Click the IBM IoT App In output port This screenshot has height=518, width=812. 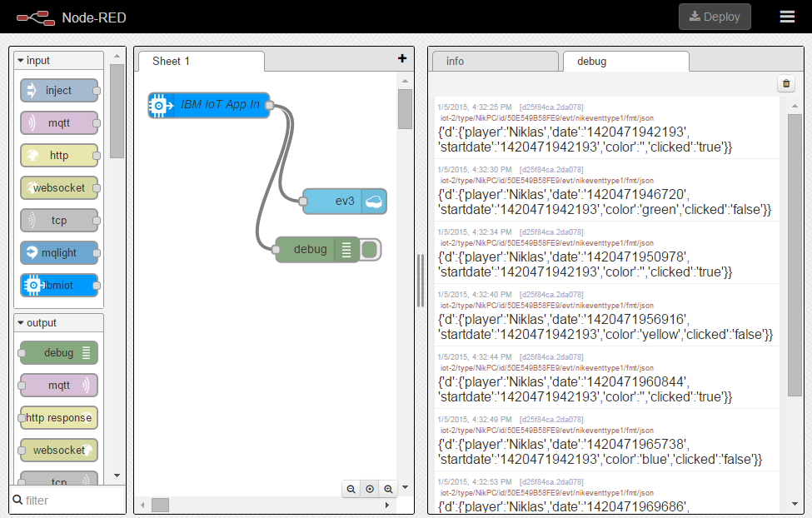pos(269,105)
